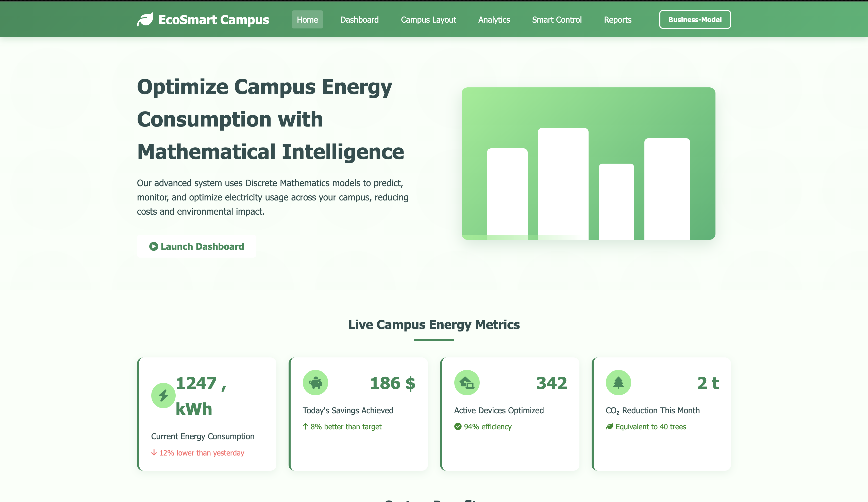Click the devices optimized house-laptop icon
The image size is (868, 502).
point(467,383)
